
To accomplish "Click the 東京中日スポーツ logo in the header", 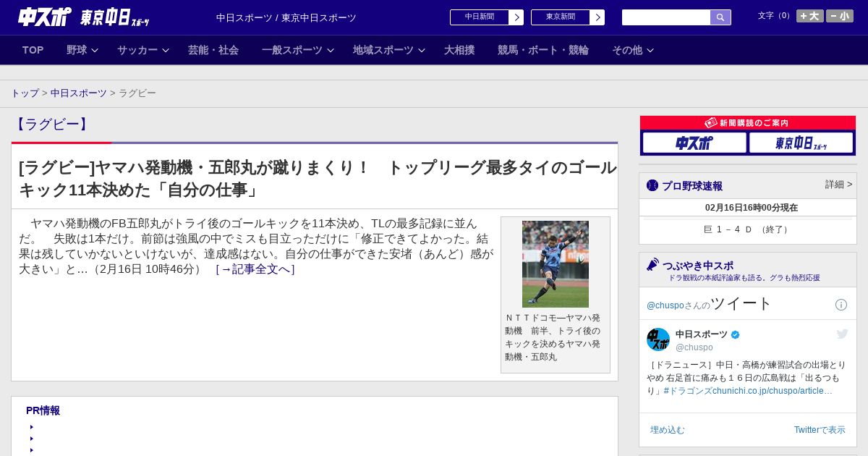I will [x=114, y=17].
